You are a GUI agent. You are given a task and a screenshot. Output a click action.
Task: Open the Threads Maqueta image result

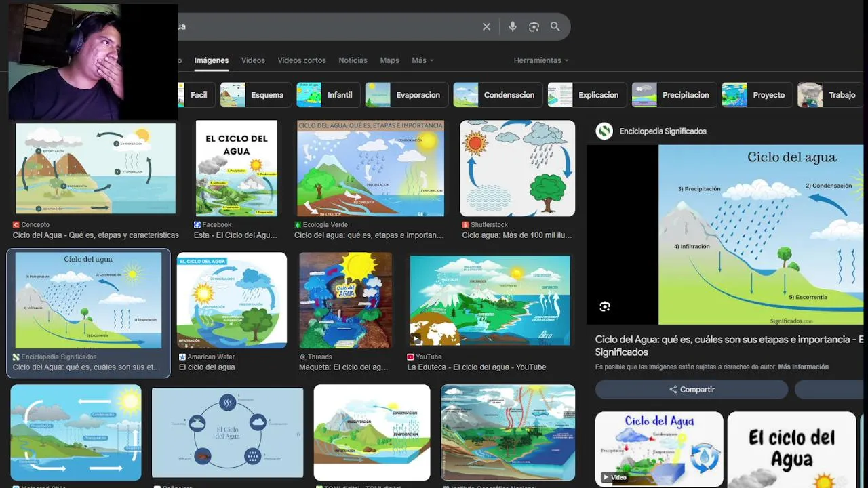coord(346,300)
